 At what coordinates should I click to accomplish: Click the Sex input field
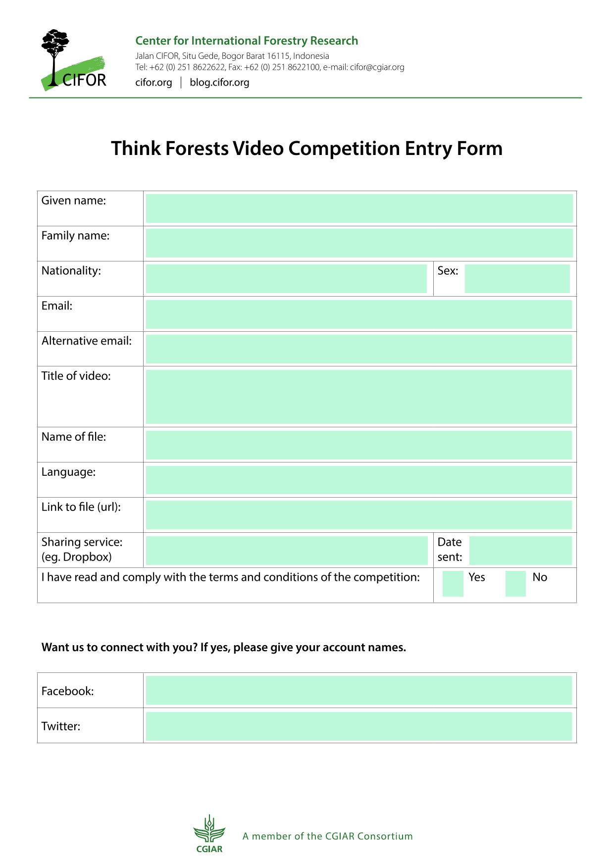tap(517, 279)
